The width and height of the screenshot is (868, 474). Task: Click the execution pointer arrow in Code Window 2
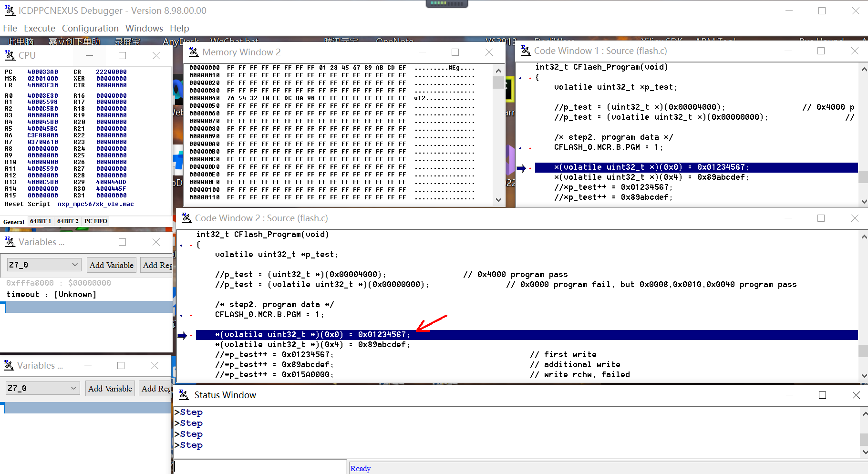point(183,335)
